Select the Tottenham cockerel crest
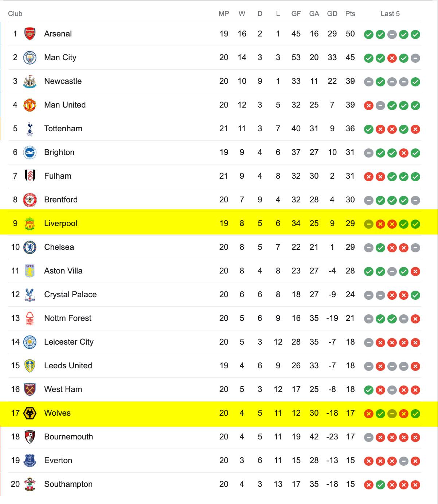The width and height of the screenshot is (438, 504). (x=30, y=129)
